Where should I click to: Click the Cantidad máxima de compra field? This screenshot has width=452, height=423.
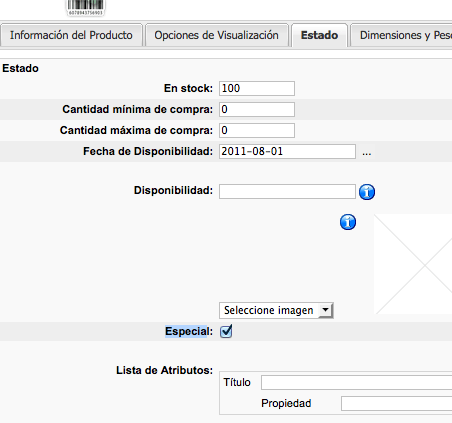tap(257, 130)
